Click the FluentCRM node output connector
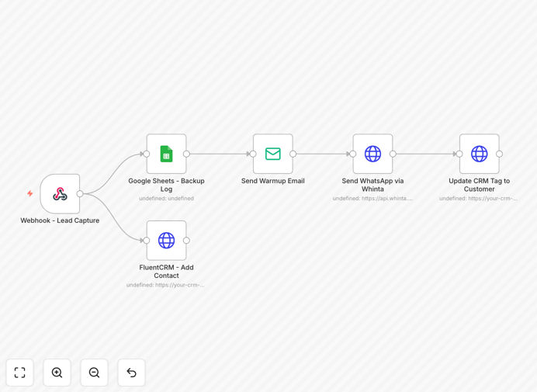537x392 pixels. 186,241
